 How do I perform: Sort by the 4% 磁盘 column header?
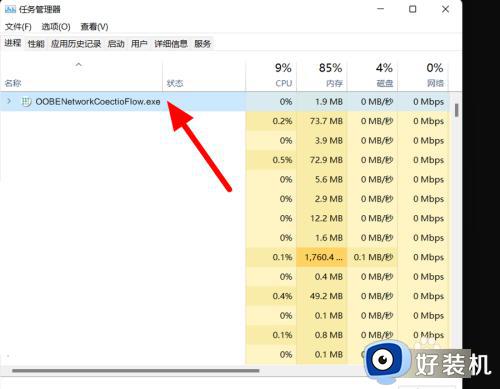tap(372, 76)
